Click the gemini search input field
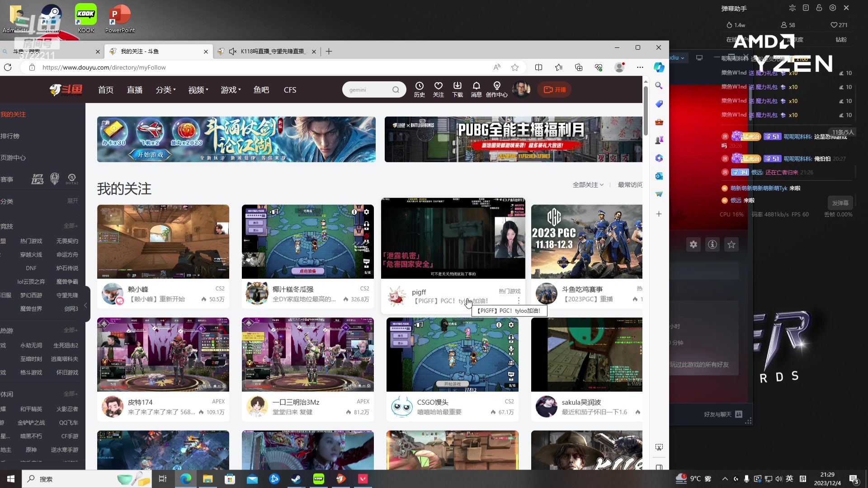868x488 pixels. [367, 89]
